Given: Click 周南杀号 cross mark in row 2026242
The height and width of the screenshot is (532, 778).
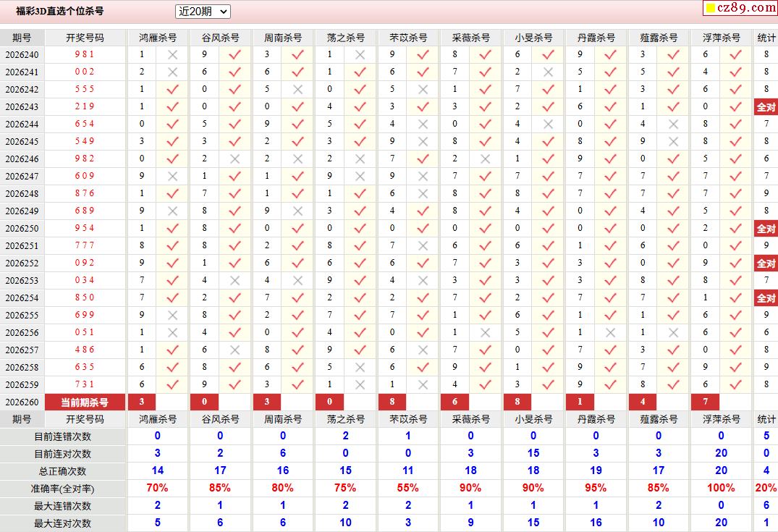Looking at the screenshot, I should 297,89.
